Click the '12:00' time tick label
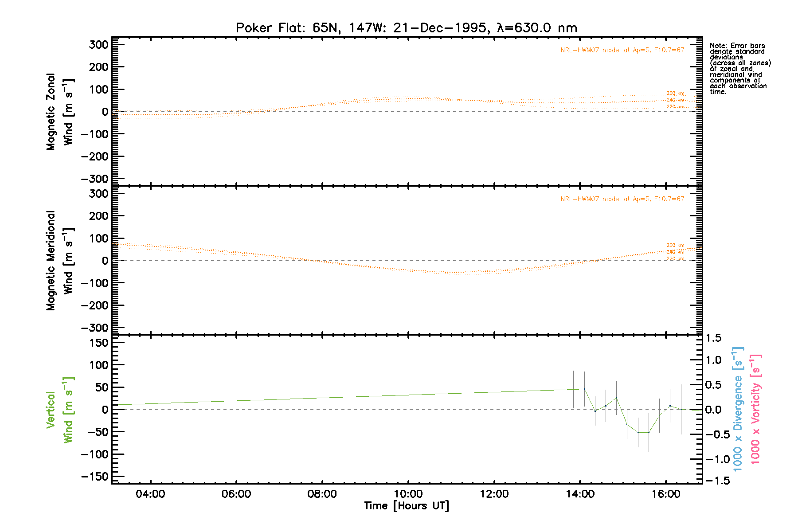This screenshot has height=532, width=798. click(494, 494)
